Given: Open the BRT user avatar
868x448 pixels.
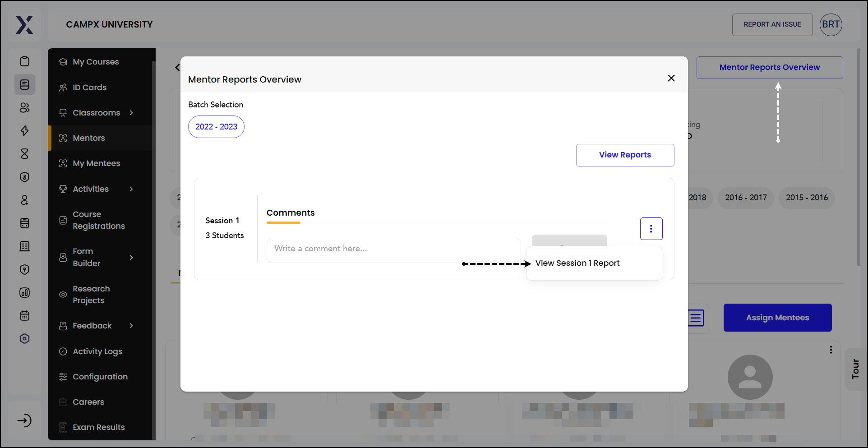Looking at the screenshot, I should point(831,25).
